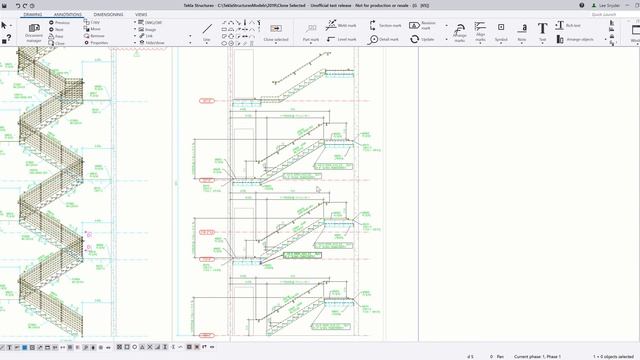Click the Move command icon
Image resolution: width=640 pixels, height=360 pixels.
pos(87,29)
